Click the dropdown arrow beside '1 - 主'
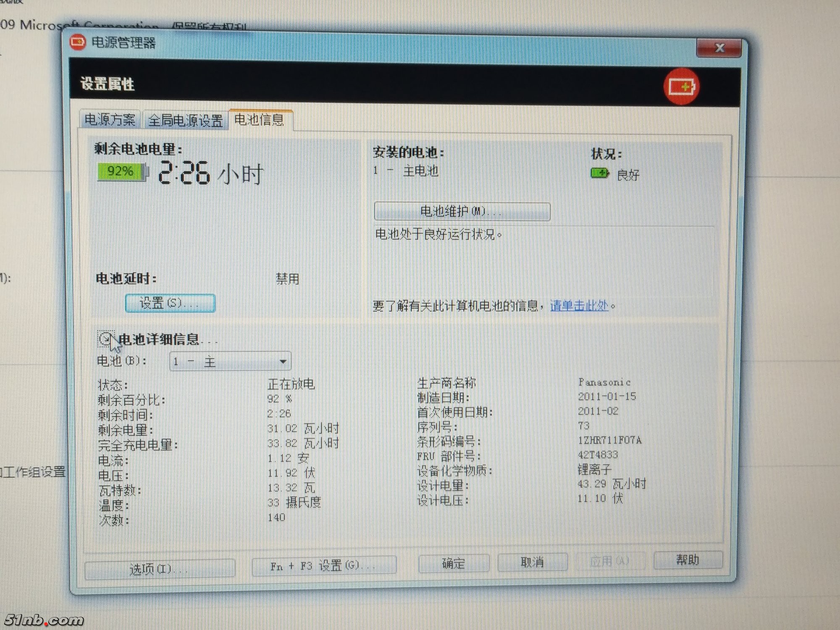 click(x=283, y=362)
